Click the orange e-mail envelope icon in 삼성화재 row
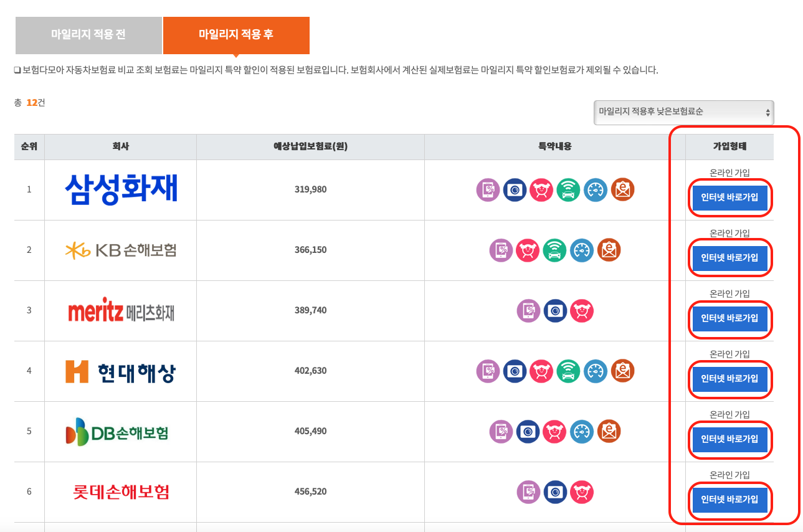This screenshot has width=803, height=532. tap(622, 190)
